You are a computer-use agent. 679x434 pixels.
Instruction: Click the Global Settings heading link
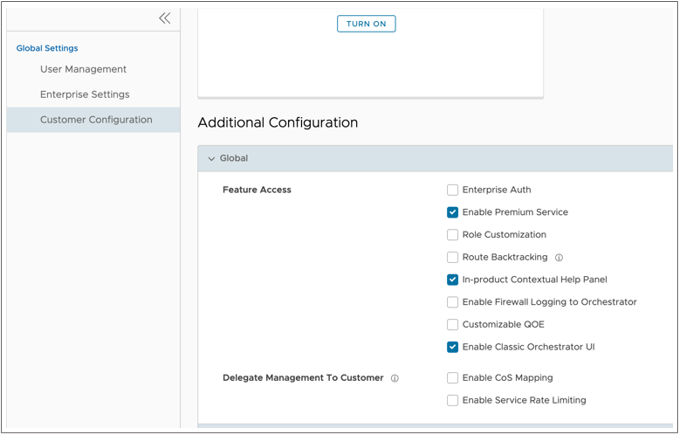pyautogui.click(x=47, y=48)
